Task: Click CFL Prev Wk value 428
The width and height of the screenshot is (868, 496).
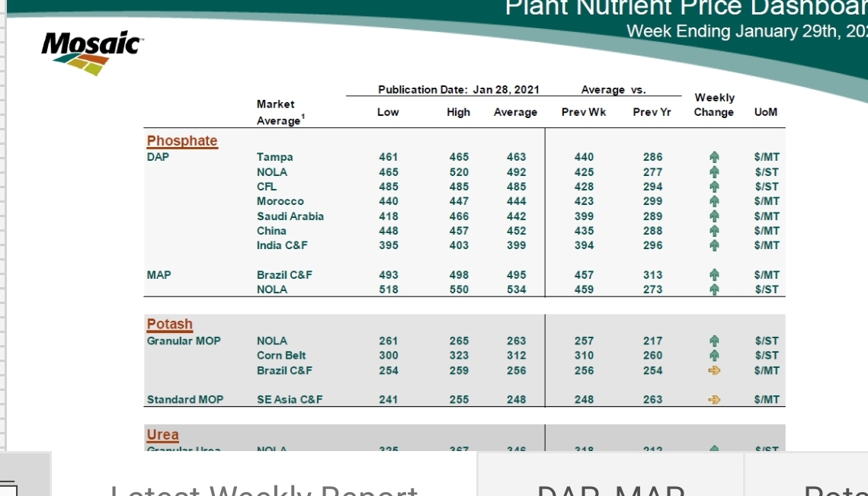Action: coord(584,187)
